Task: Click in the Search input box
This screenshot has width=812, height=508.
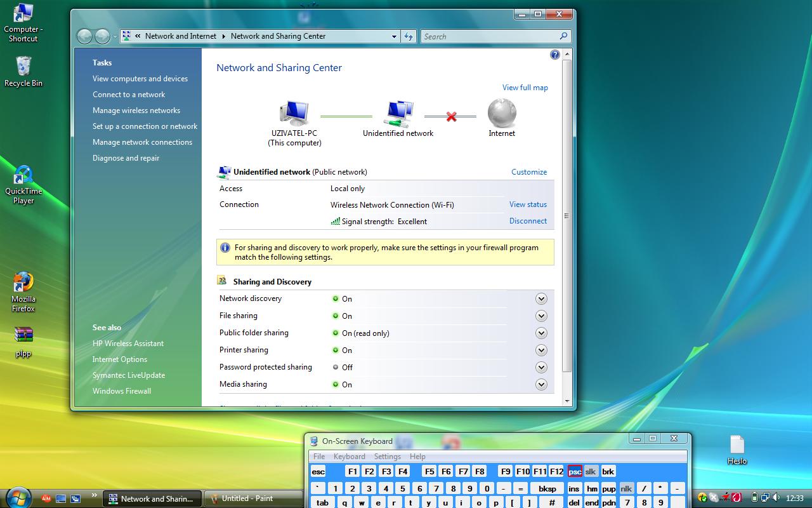Action: (x=490, y=36)
